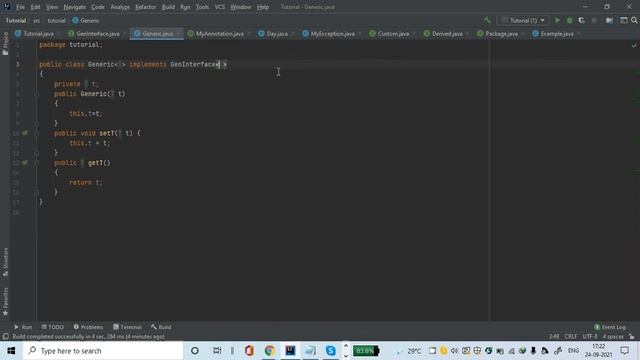The height and width of the screenshot is (360, 640).
Task: Open the Event Log
Action: click(610, 327)
